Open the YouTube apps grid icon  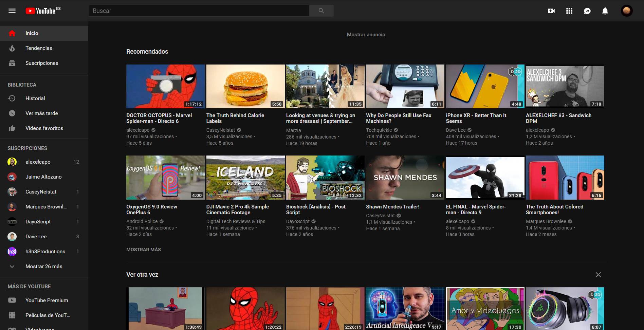pyautogui.click(x=569, y=11)
